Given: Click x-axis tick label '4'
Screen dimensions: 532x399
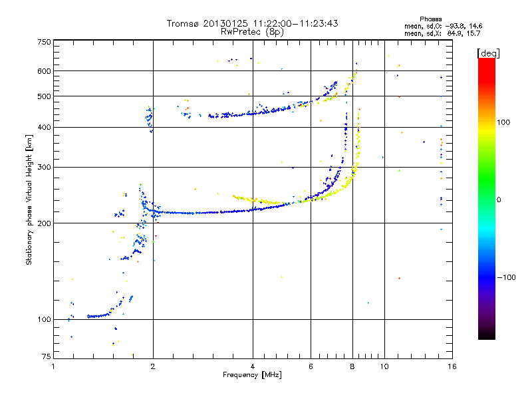Looking at the screenshot, I should click(253, 366).
